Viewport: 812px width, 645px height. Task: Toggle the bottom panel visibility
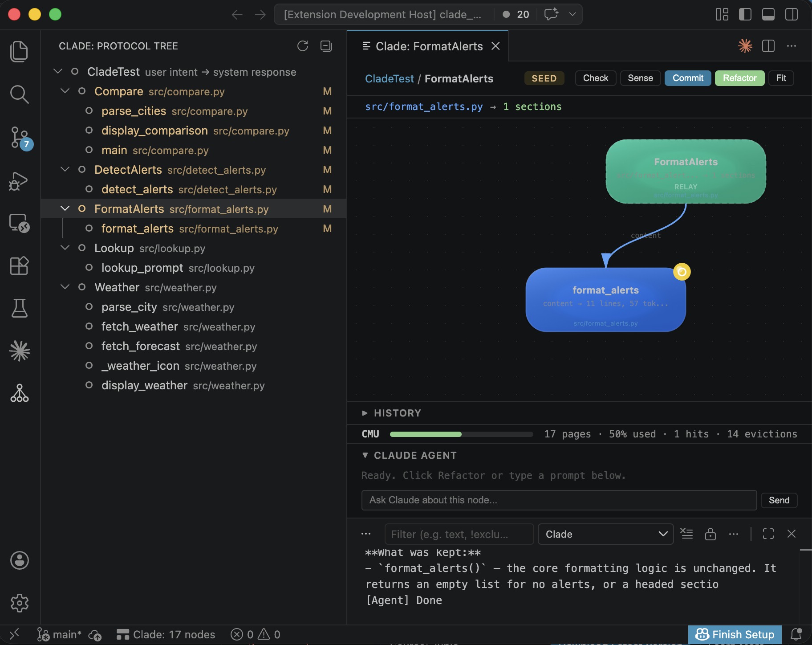[x=768, y=14]
